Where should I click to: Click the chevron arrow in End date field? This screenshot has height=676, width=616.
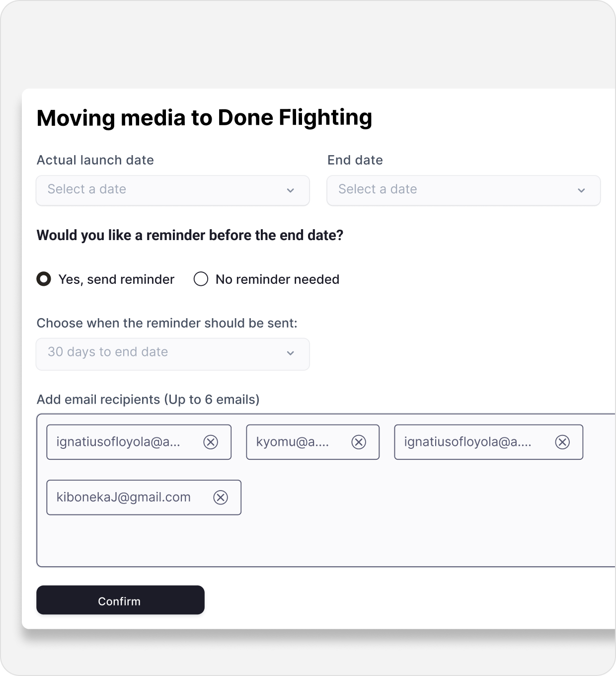pyautogui.click(x=581, y=190)
